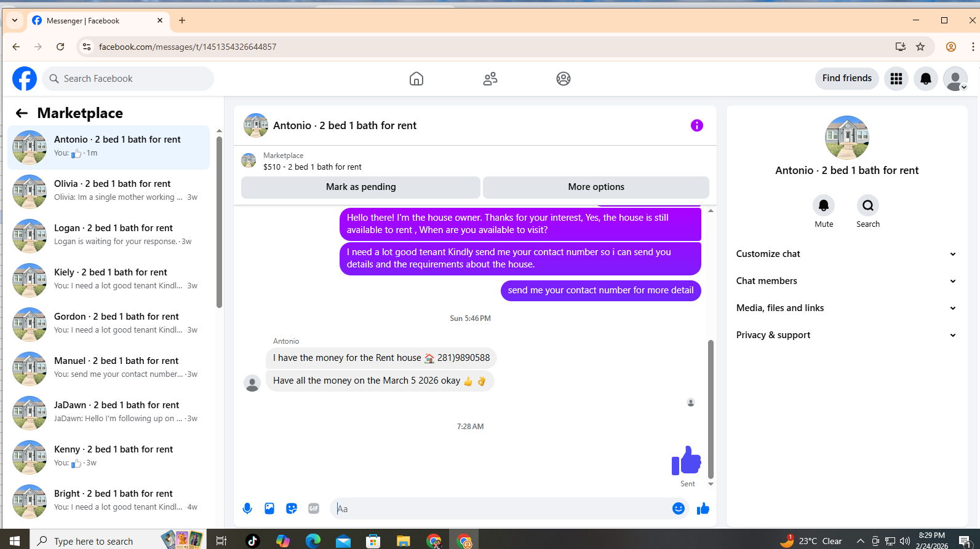Click the sent thumbs-up message
Screen dimensions: 980x549
686,460
